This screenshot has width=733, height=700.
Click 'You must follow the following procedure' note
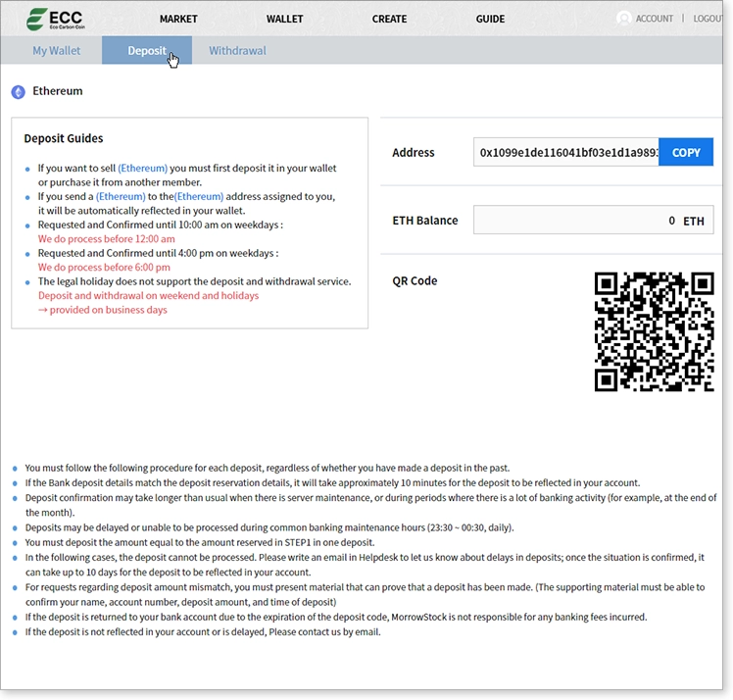(268, 468)
